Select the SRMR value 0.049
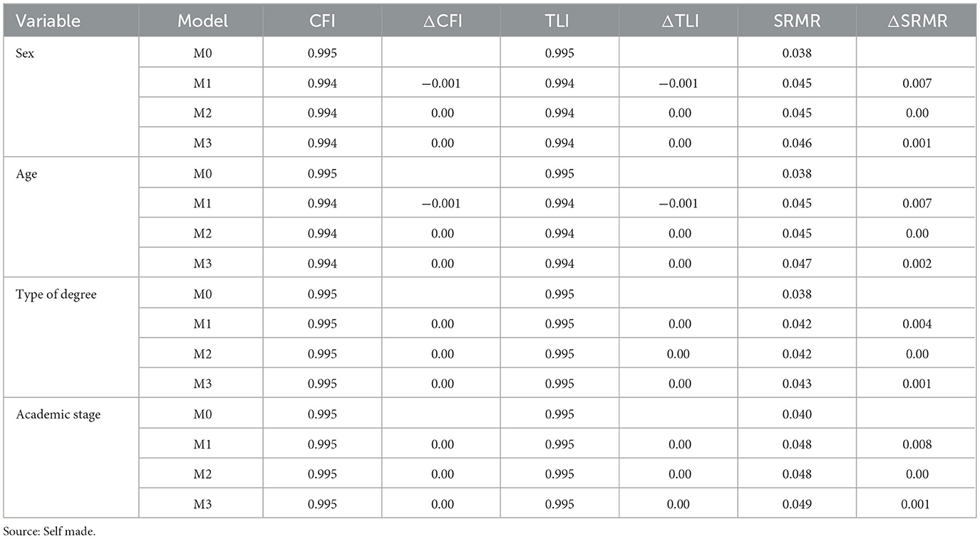Image resolution: width=980 pixels, height=539 pixels. (x=798, y=505)
